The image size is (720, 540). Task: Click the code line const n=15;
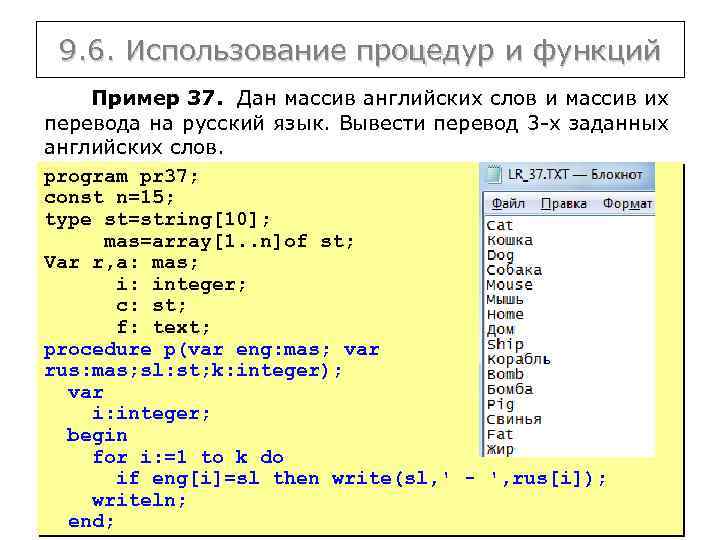click(x=109, y=198)
